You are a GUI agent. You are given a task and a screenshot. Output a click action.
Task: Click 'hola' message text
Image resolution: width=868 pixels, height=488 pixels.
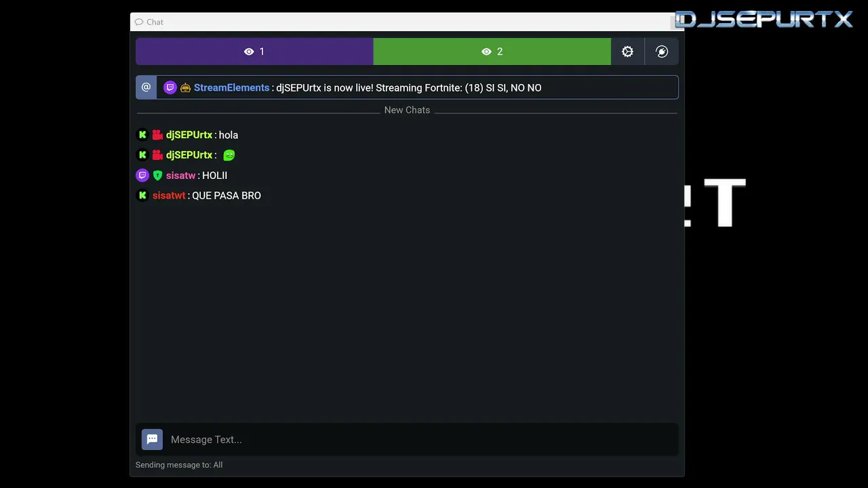[x=229, y=135]
